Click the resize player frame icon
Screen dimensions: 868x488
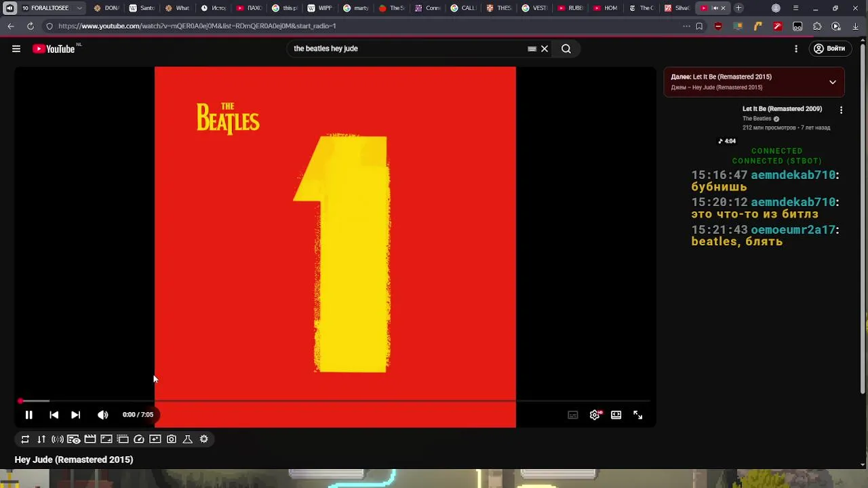point(106,439)
